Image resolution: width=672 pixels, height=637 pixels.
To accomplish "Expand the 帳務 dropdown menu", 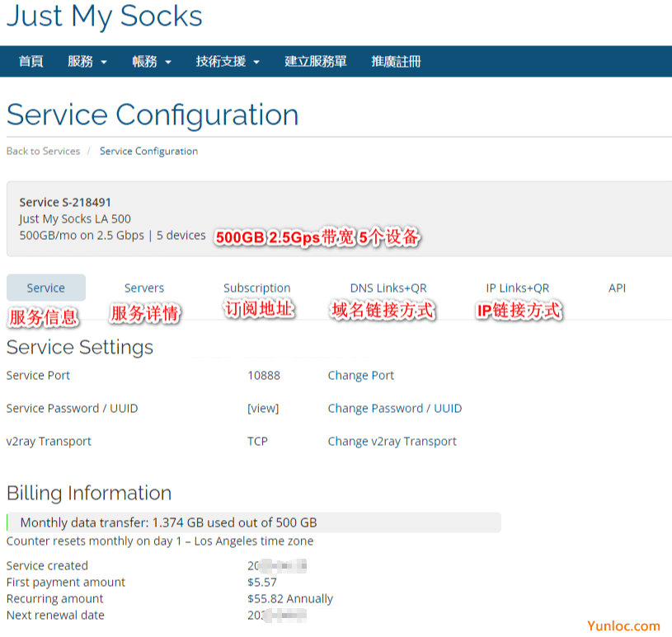I will click(x=151, y=61).
